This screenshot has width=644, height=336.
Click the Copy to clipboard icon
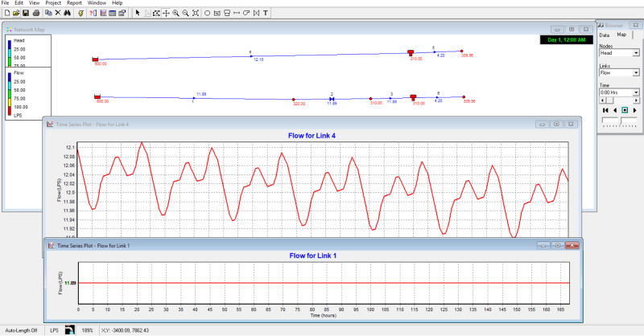click(x=48, y=13)
